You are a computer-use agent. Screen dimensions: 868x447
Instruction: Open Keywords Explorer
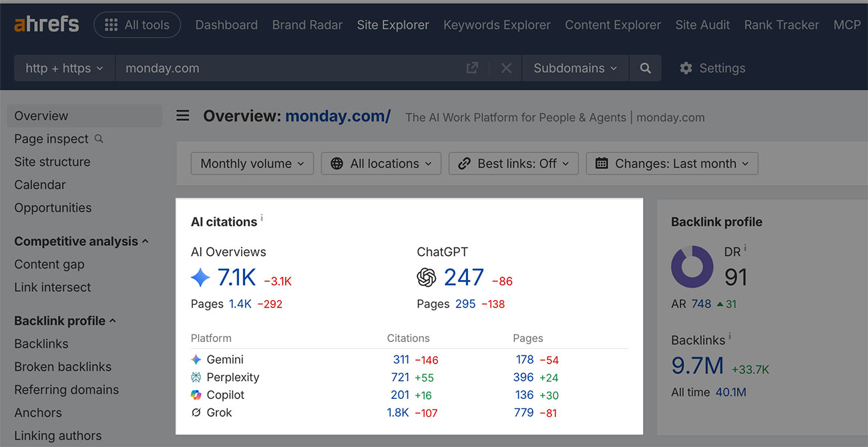[x=497, y=25]
